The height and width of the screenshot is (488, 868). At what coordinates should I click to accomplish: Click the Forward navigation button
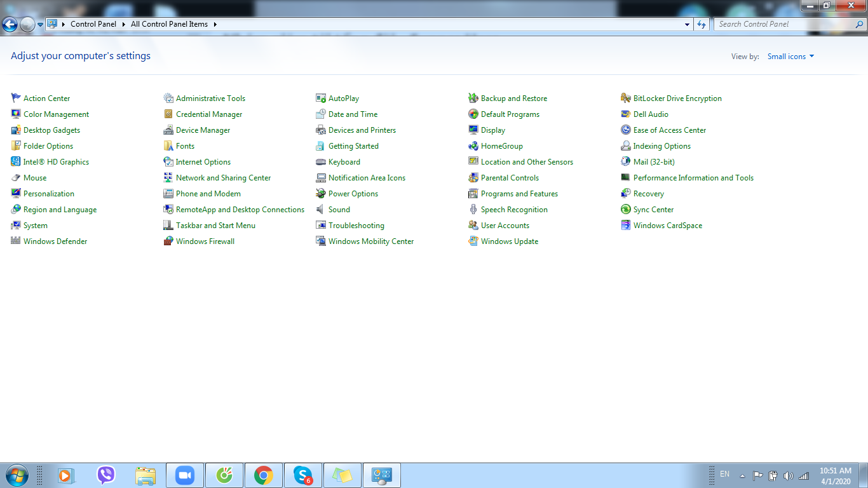[x=27, y=25]
